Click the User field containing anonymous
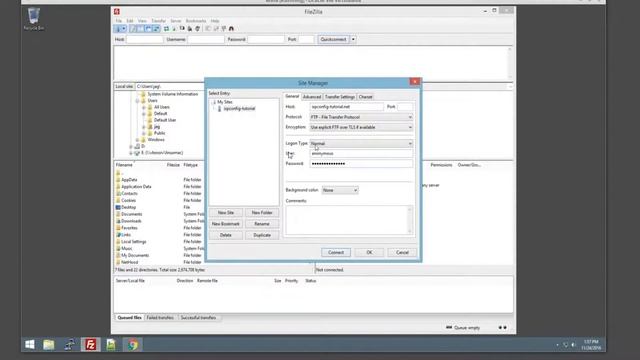 (361, 154)
